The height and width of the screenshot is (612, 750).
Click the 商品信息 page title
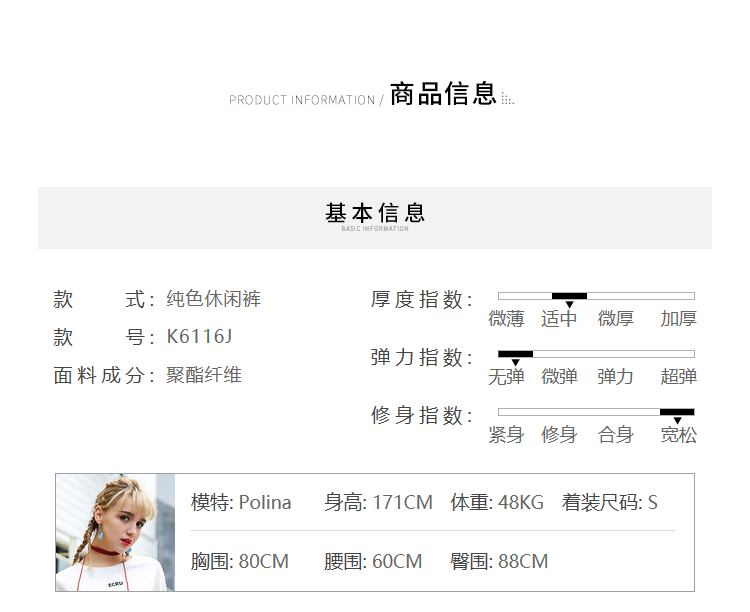[x=443, y=95]
